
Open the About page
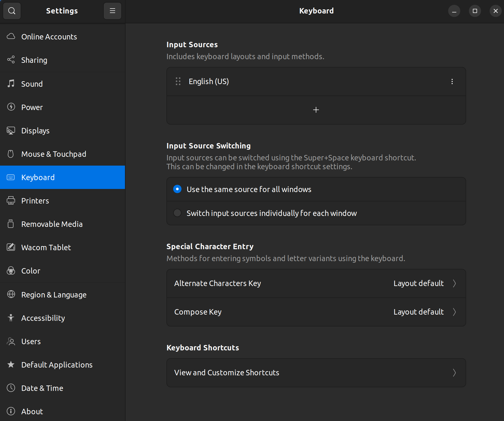coord(32,411)
